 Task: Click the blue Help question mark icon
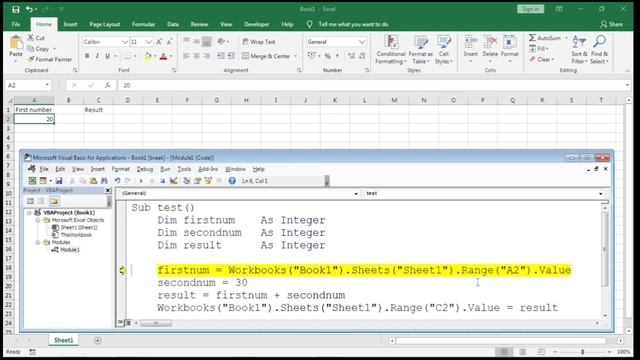coord(232,181)
